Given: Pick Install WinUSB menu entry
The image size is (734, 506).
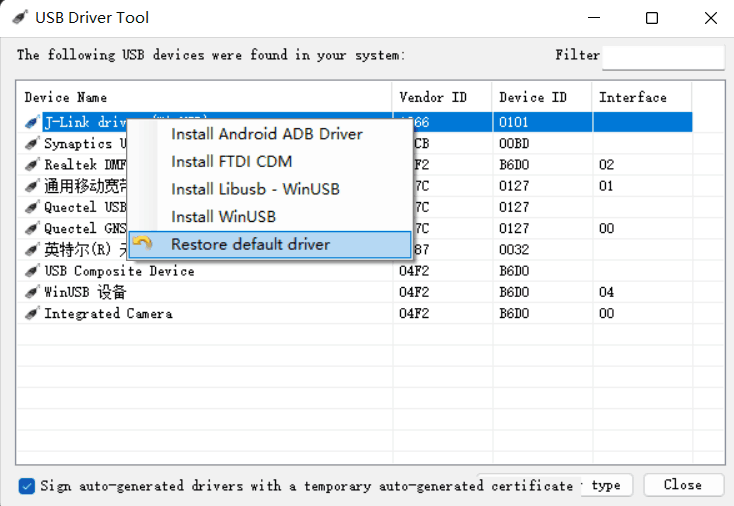Looking at the screenshot, I should pyautogui.click(x=223, y=217).
